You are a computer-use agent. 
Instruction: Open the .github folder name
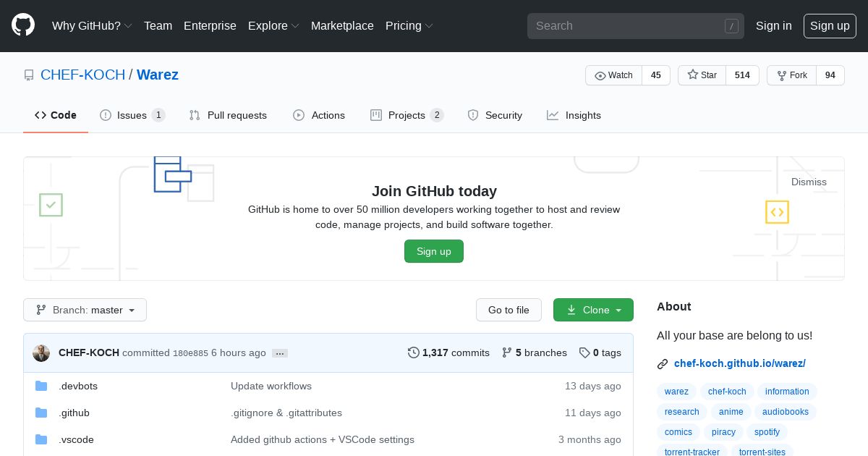[74, 413]
